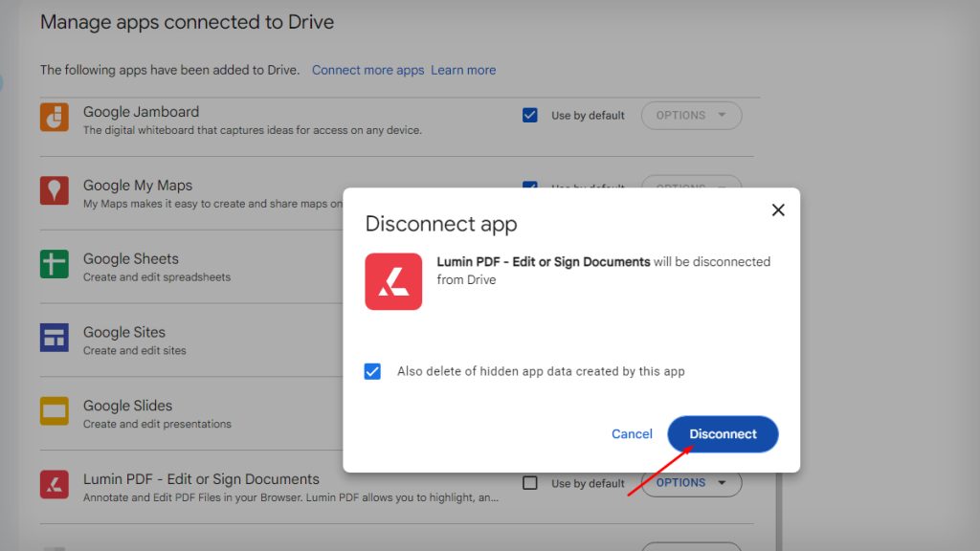Open OPTIONS for Google Jamboard
This screenshot has height=551, width=980.
pos(691,114)
